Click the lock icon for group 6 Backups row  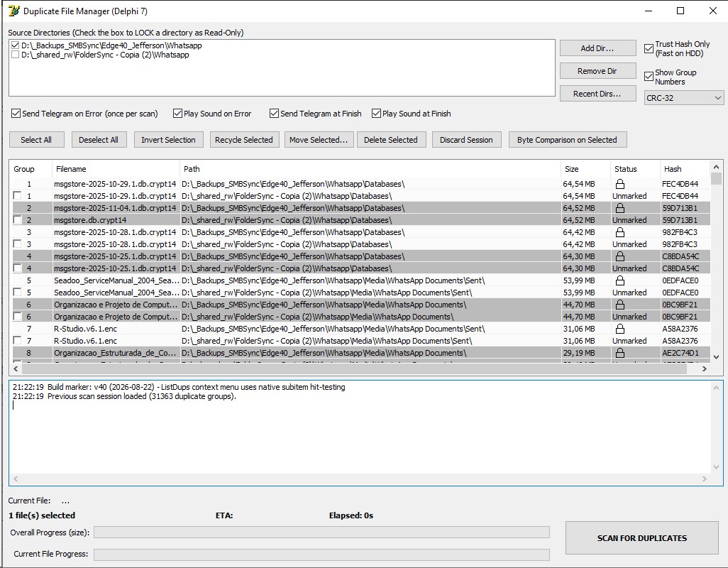(620, 305)
